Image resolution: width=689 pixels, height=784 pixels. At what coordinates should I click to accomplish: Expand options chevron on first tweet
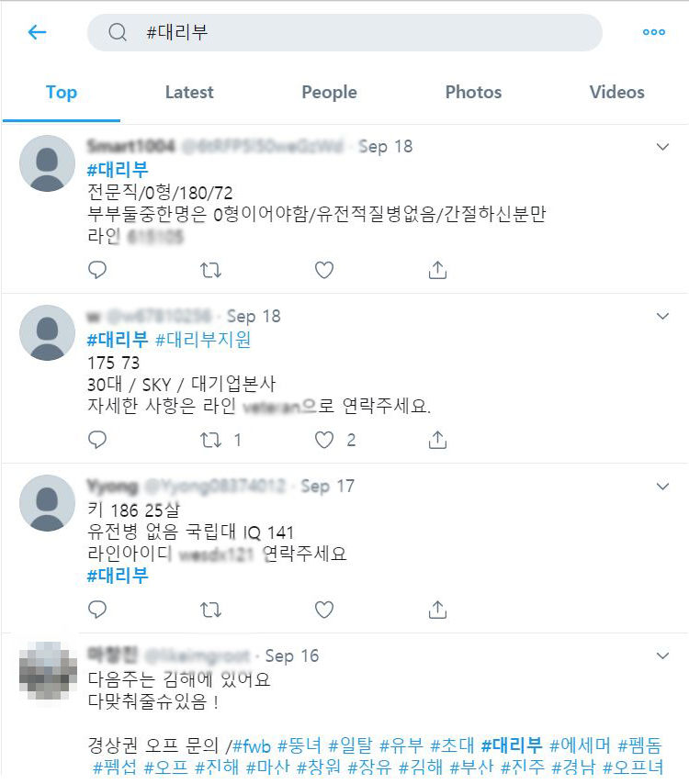pyautogui.click(x=662, y=147)
